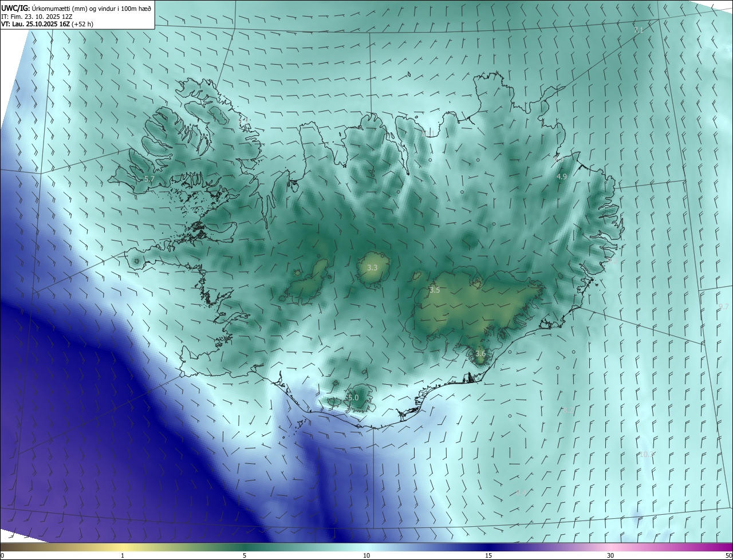Image resolution: width=733 pixels, height=560 pixels.
Task: Click the '1' tick on color scale
Action: [x=123, y=555]
